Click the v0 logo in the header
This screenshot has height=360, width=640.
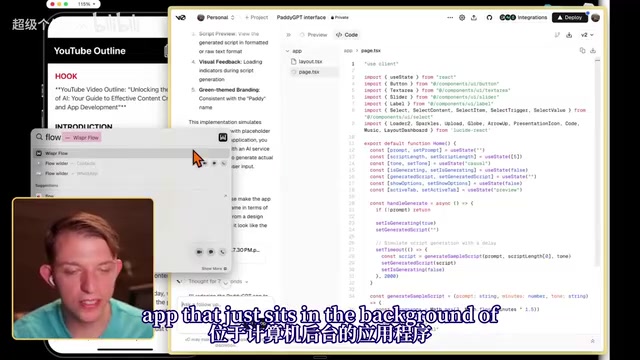(180, 18)
